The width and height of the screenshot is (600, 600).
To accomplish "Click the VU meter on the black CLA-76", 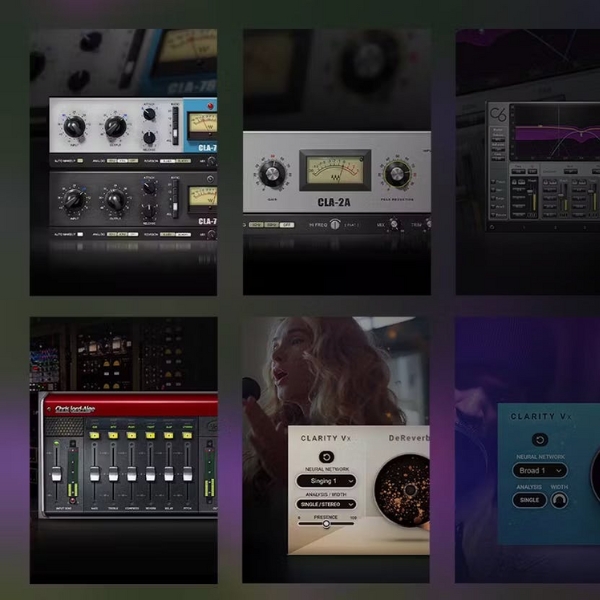I will click(203, 197).
